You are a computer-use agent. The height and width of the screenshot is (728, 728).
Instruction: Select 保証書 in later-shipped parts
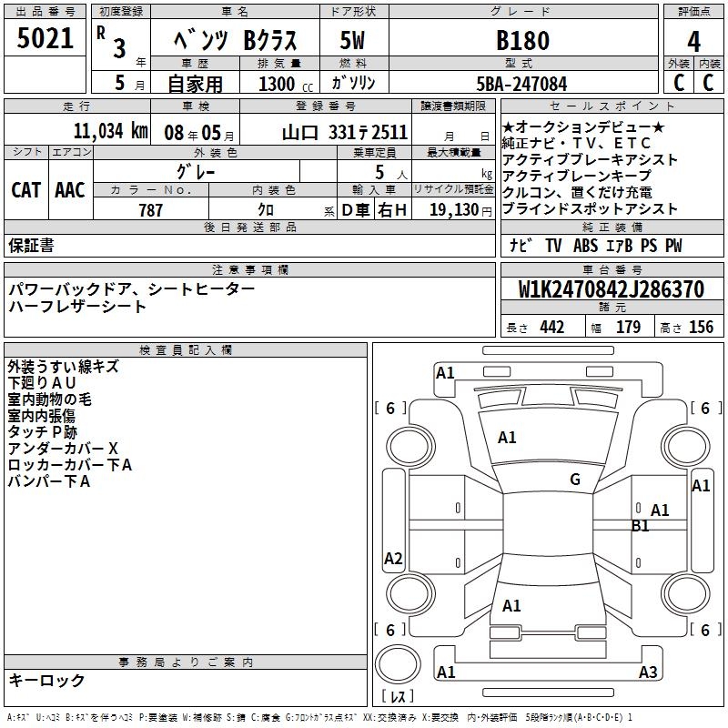click(x=31, y=245)
